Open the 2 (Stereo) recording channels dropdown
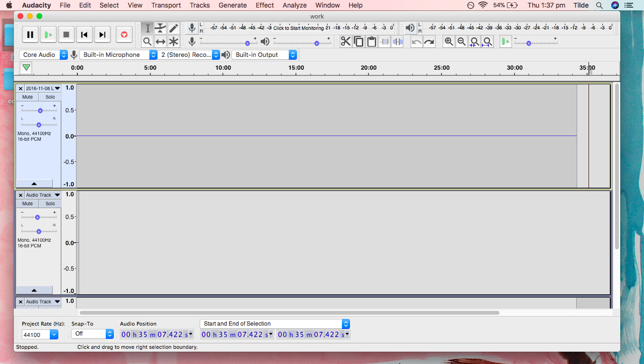 pyautogui.click(x=189, y=55)
